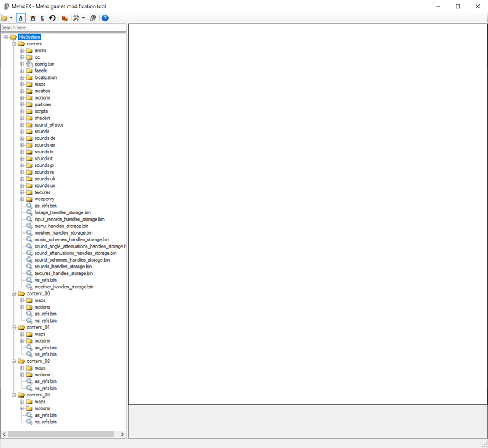Image resolution: width=488 pixels, height=448 pixels.
Task: Select input_records_handles_storage.bin
Action: pos(69,219)
